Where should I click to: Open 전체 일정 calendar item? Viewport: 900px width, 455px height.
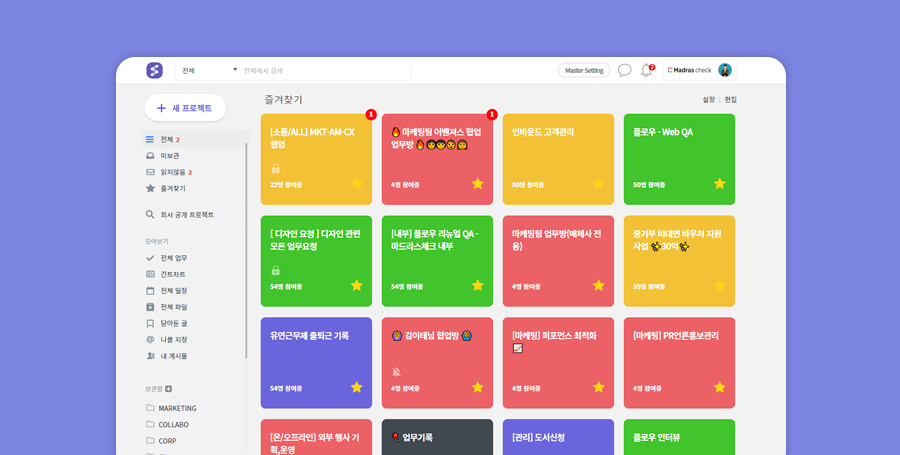click(x=173, y=290)
